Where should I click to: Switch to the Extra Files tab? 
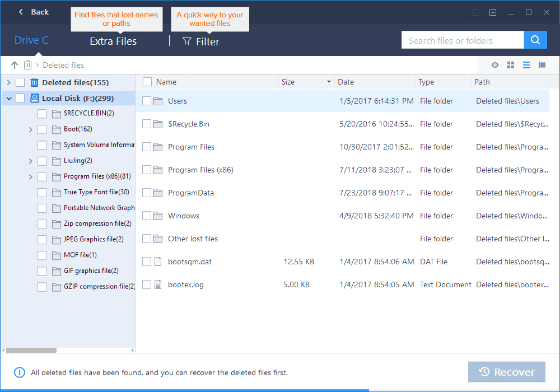tap(113, 41)
